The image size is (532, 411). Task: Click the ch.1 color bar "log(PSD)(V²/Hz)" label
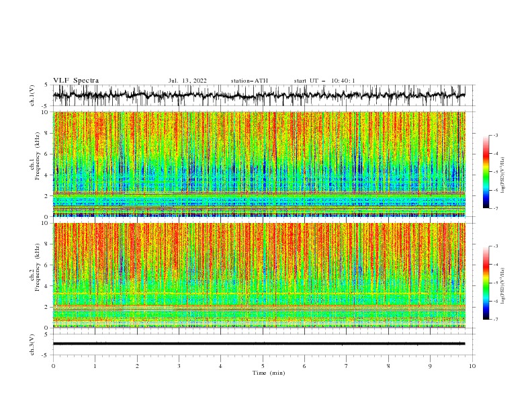[503, 175]
